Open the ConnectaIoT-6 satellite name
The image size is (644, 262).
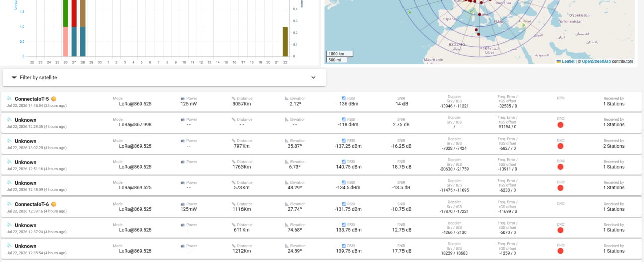[x=32, y=204]
